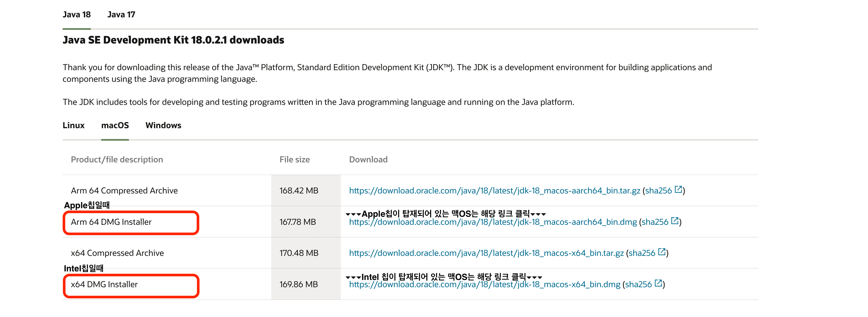The width and height of the screenshot is (868, 317).
Task: Click the File size column header
Action: [295, 160]
